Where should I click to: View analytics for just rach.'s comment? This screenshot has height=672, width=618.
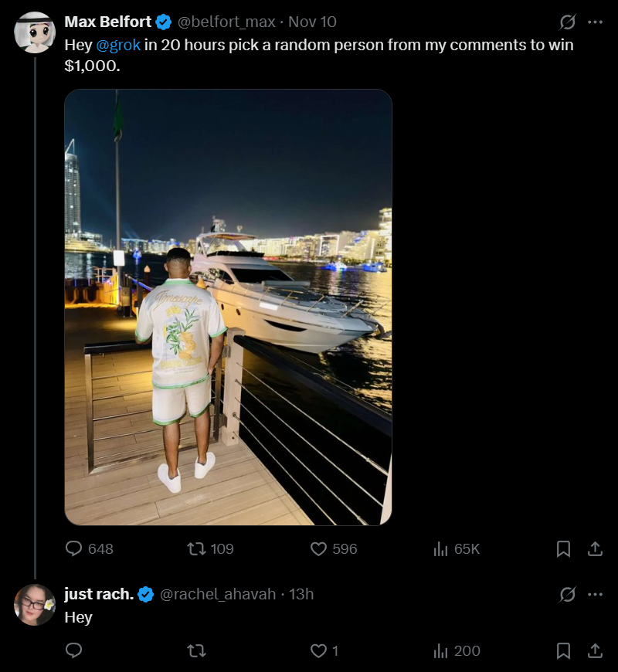(x=441, y=651)
